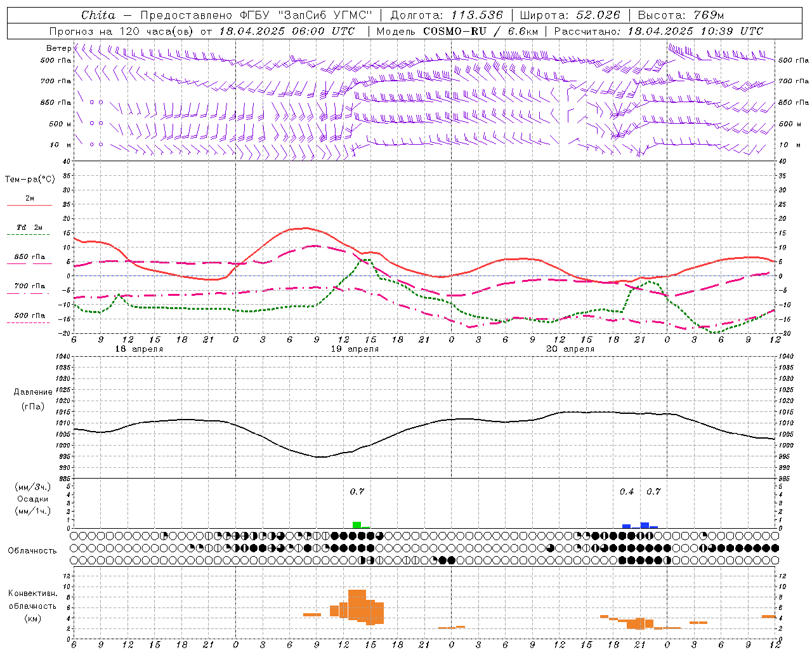Image resolution: width=812 pixels, height=650 pixels.
Task: Click the "Модель COSMO-RU / 6.6км" text
Action: [x=457, y=31]
